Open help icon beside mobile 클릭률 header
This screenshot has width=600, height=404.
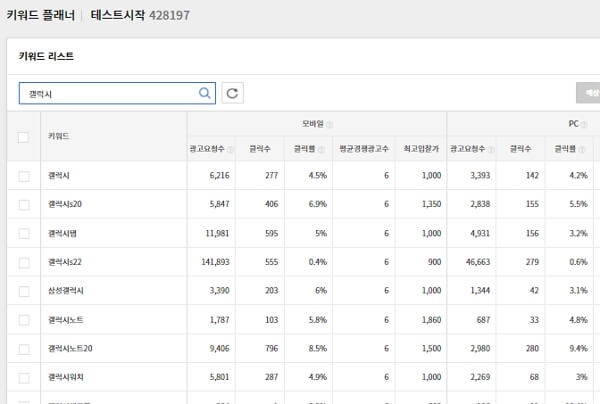click(x=321, y=149)
